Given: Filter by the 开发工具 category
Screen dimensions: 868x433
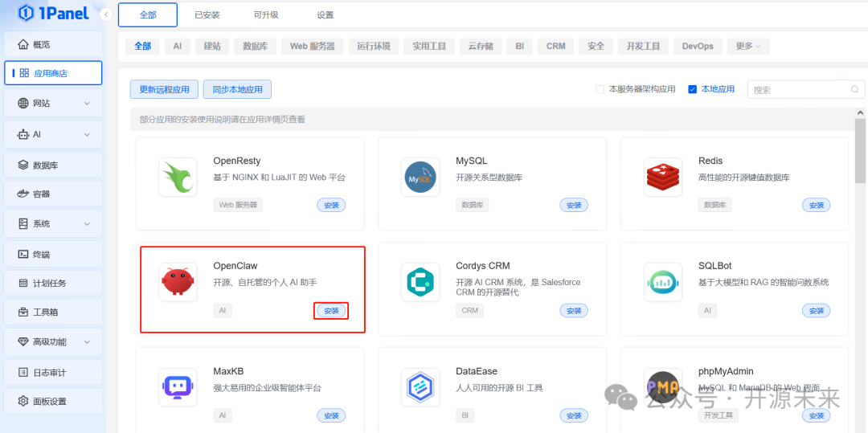Looking at the screenshot, I should [643, 47].
